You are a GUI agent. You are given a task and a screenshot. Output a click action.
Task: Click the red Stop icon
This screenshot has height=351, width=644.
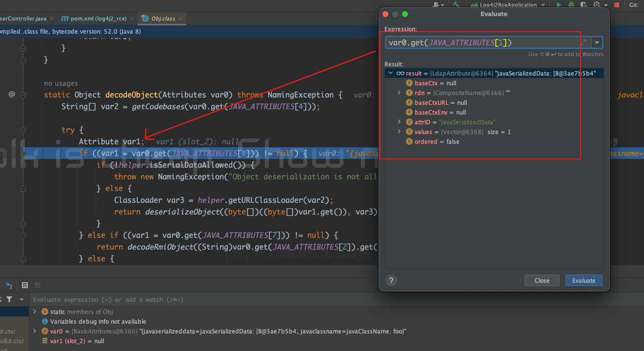click(617, 5)
